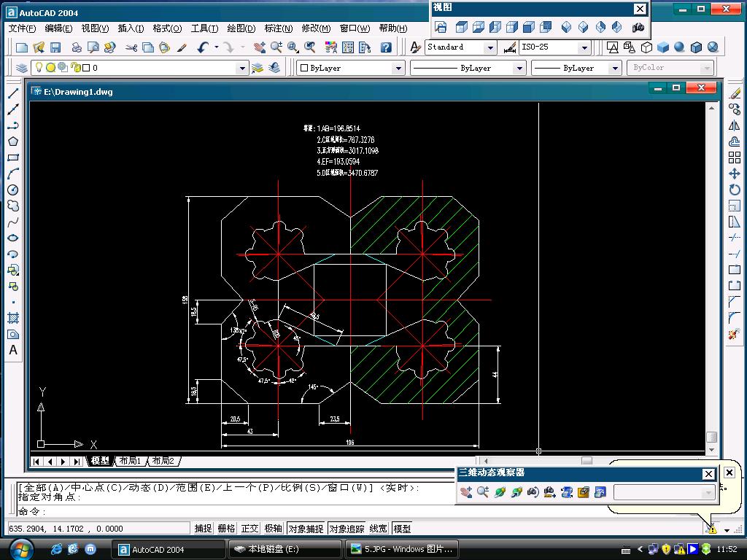
Task: Select the Revision Cloud tool
Action: pyautogui.click(x=13, y=206)
